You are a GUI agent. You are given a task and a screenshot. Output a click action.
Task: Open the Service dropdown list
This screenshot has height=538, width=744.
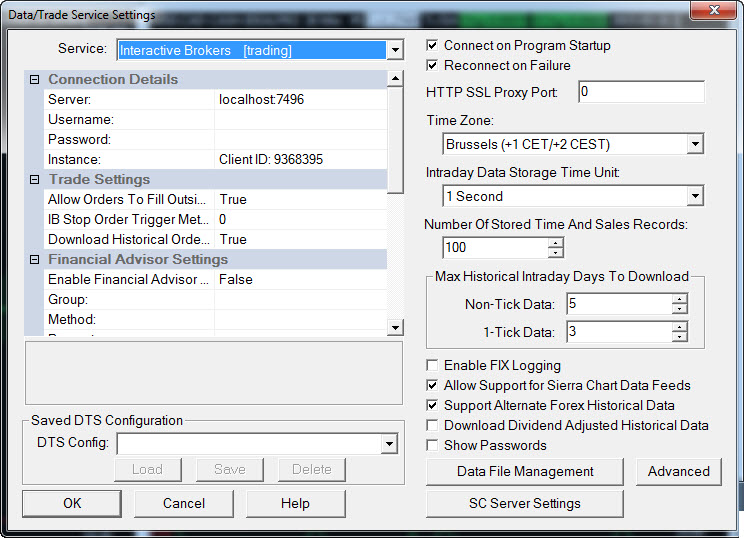(x=395, y=50)
